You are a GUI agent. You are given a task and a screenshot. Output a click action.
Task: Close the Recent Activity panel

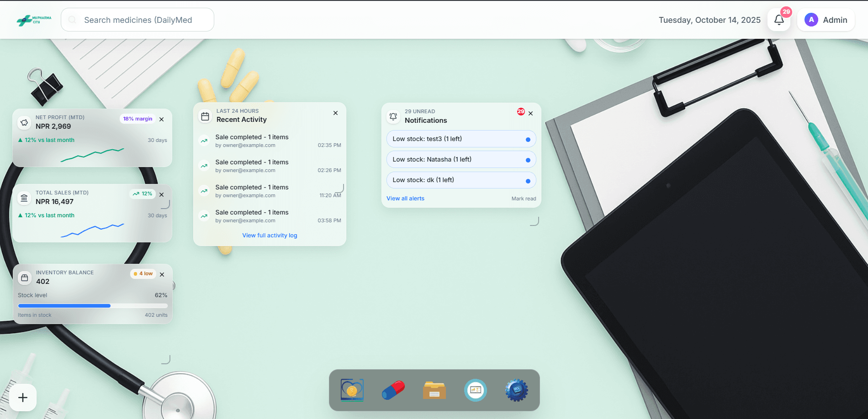click(335, 113)
